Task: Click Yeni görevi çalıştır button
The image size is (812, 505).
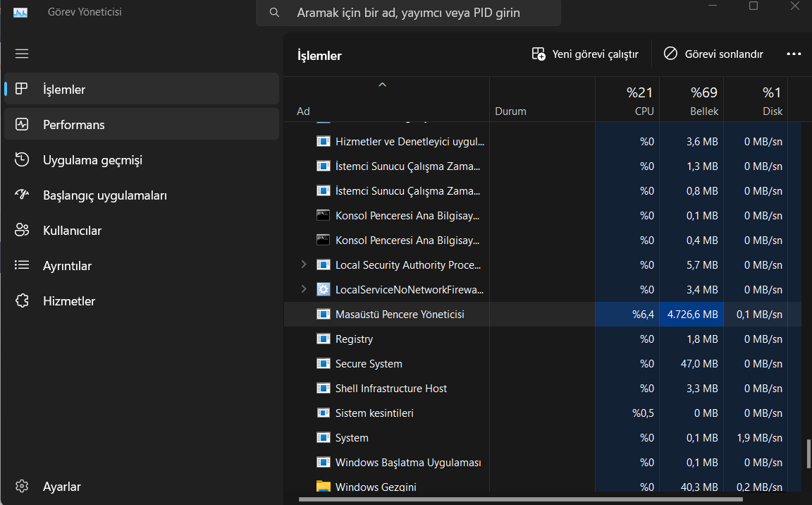Action: click(x=585, y=54)
